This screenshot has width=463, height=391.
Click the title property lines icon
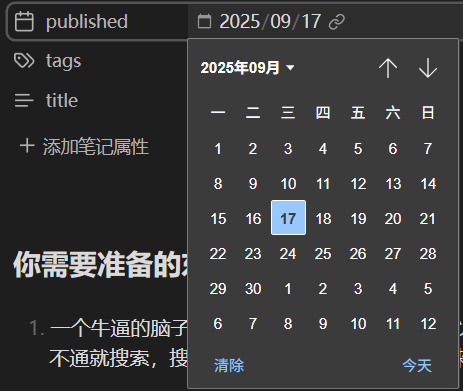(x=24, y=101)
